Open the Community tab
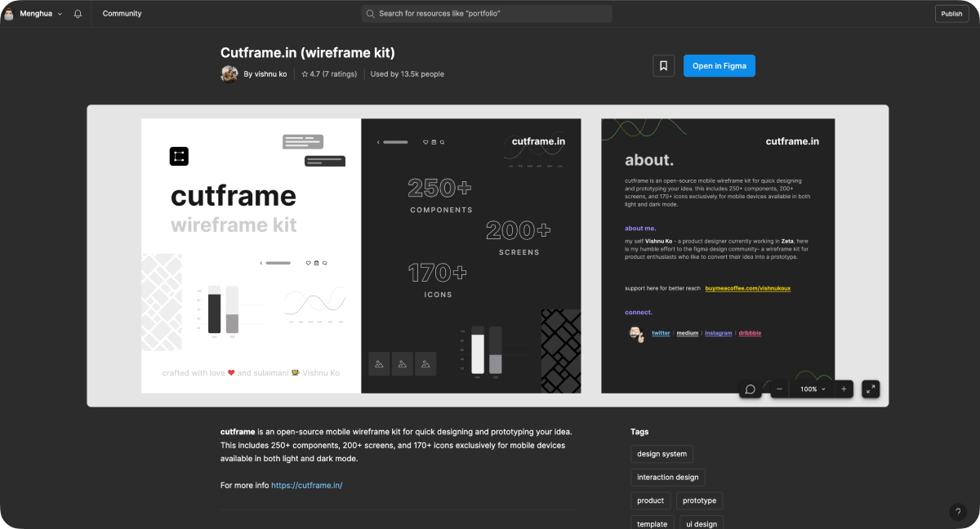Screen dimensions: 980x529 (122, 14)
